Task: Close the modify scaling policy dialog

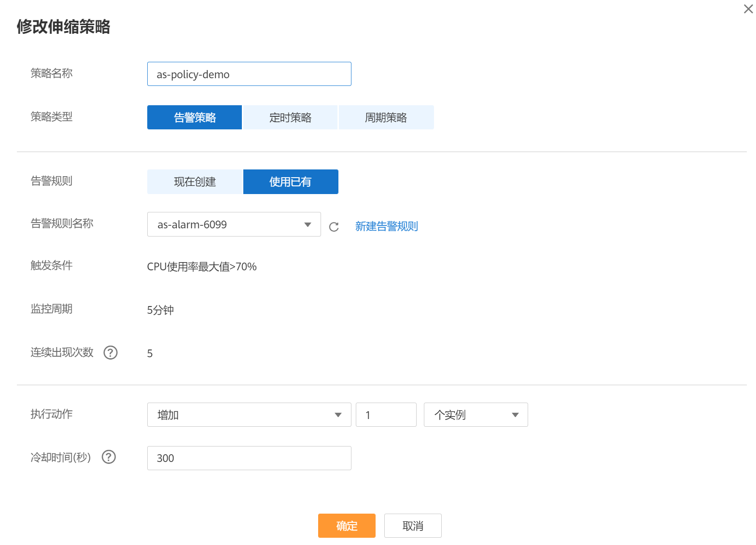Action: click(748, 9)
